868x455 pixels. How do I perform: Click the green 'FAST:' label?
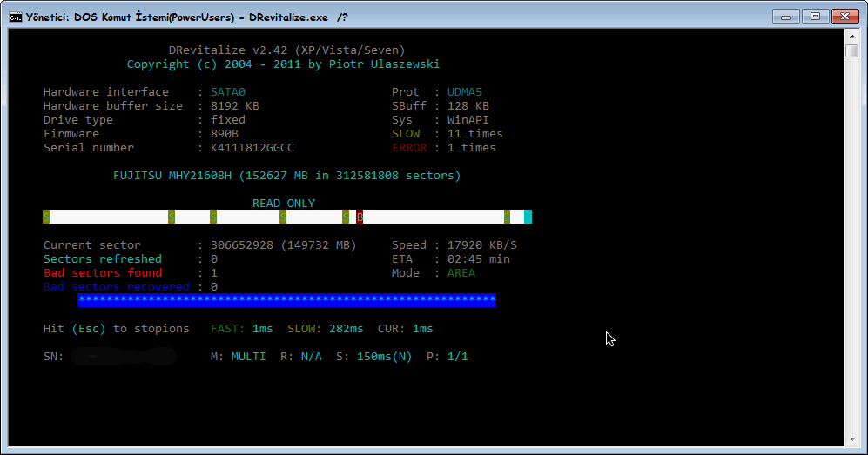pyautogui.click(x=227, y=328)
